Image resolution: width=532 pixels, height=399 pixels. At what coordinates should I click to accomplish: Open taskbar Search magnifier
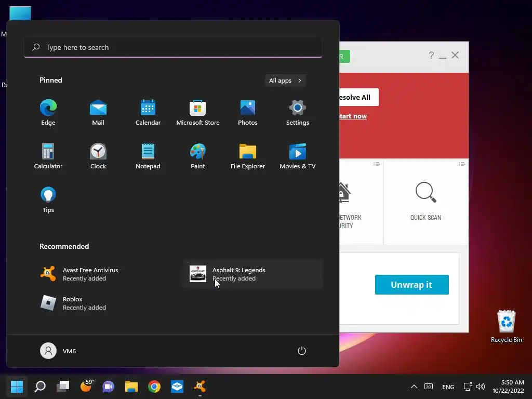pos(40,387)
